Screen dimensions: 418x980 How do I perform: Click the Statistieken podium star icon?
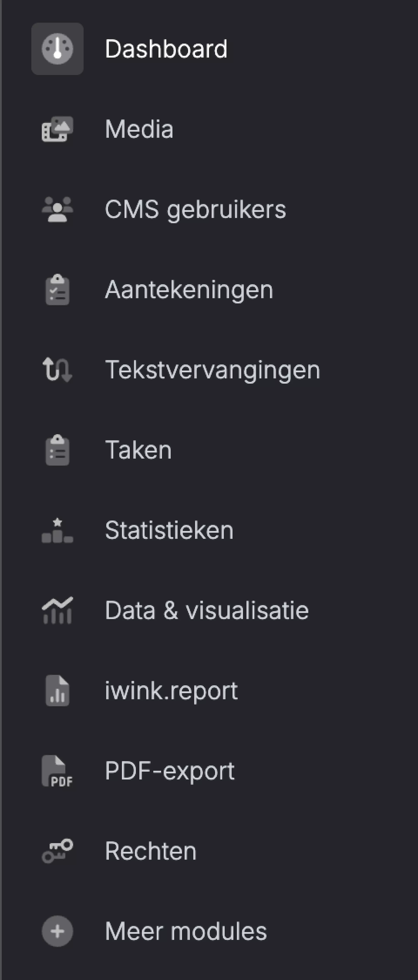[57, 530]
